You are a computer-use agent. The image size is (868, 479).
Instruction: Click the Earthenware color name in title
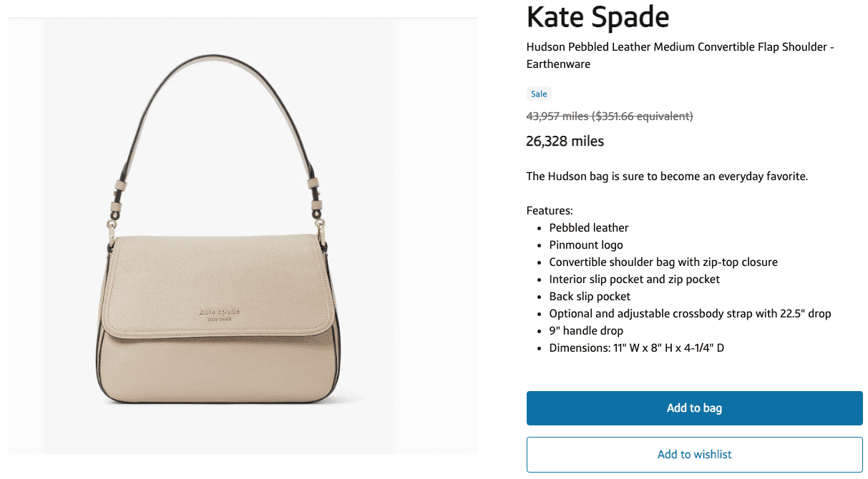(x=558, y=64)
